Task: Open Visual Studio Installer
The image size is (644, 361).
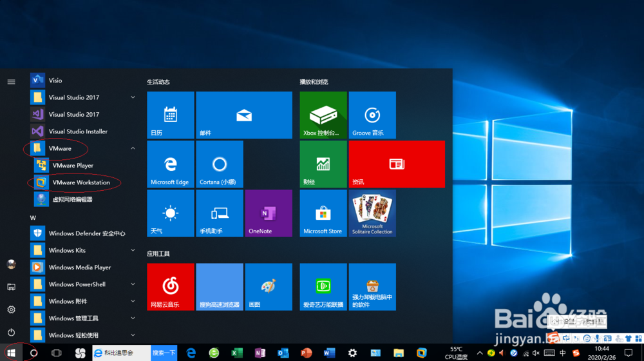Action: [x=82, y=131]
